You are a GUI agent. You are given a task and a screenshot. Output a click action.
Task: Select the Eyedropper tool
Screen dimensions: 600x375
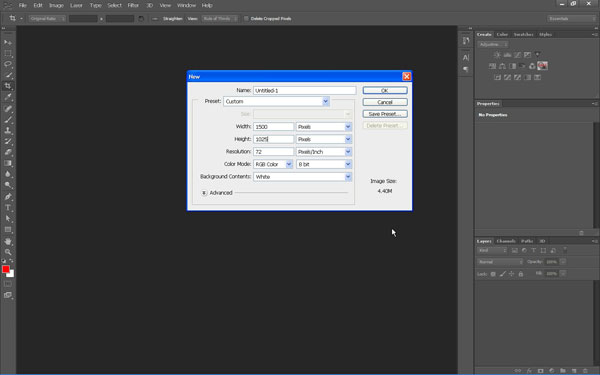click(x=8, y=97)
